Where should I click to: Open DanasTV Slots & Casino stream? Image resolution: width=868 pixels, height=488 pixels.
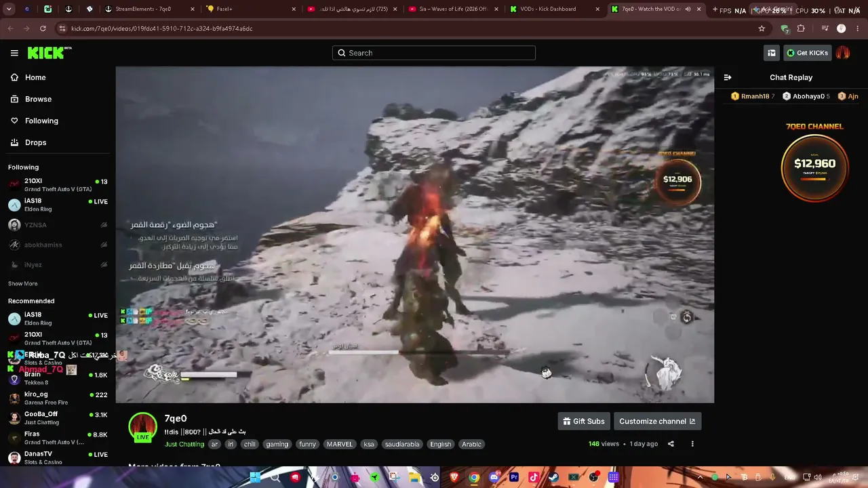[58, 457]
